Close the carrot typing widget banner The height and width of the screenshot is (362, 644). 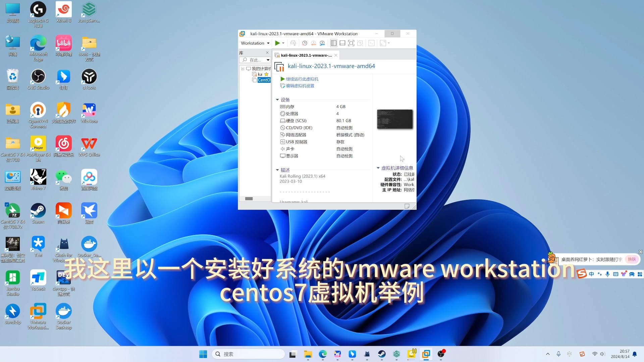pyautogui.click(x=641, y=252)
